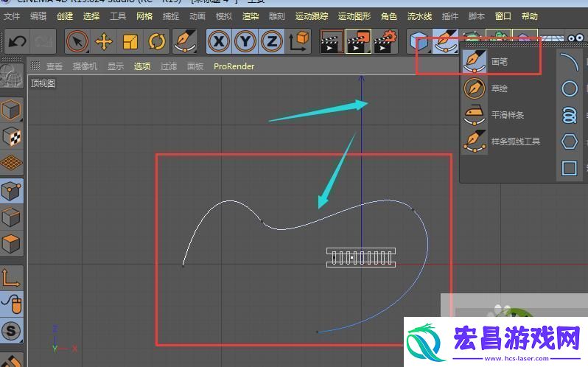This screenshot has height=367, width=588.
Task: Open the 雕刻 menu
Action: 277,16
